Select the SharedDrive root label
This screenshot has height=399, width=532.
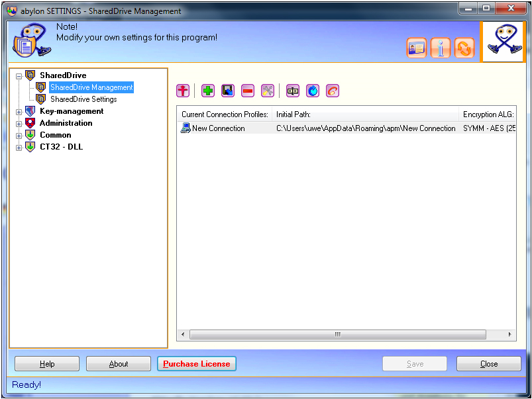click(63, 75)
